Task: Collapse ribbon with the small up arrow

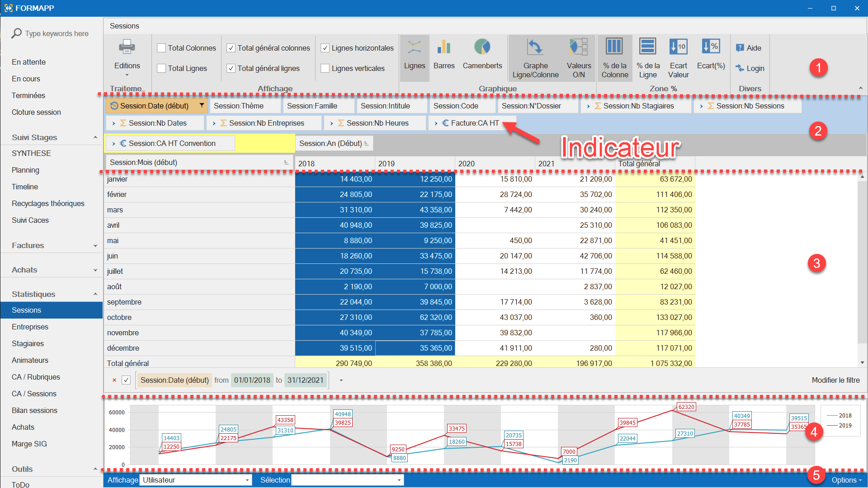Action: coord(861,88)
